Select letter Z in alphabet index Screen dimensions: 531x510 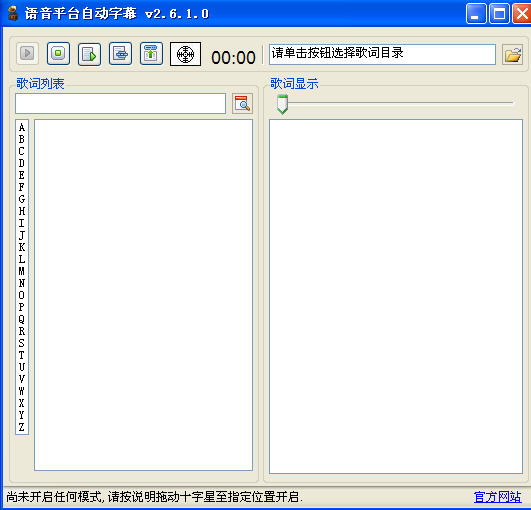22,427
